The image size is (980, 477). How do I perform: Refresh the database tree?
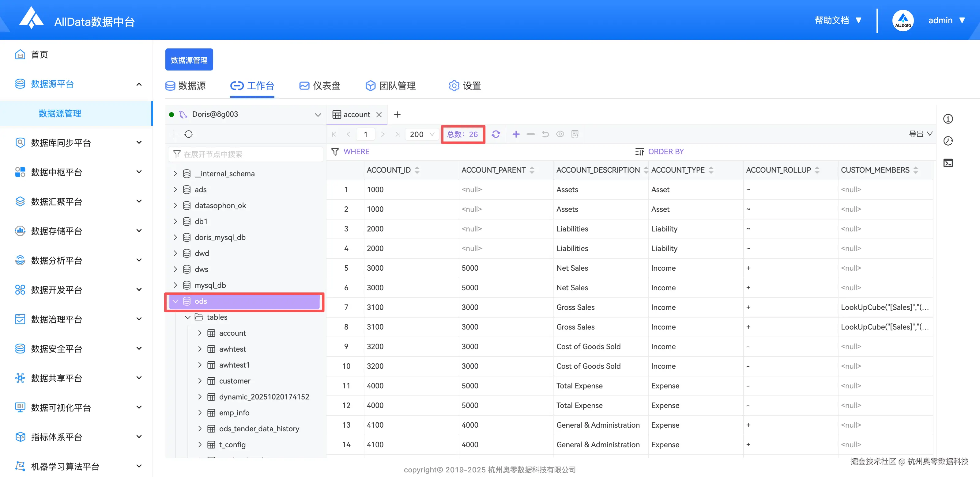tap(189, 134)
